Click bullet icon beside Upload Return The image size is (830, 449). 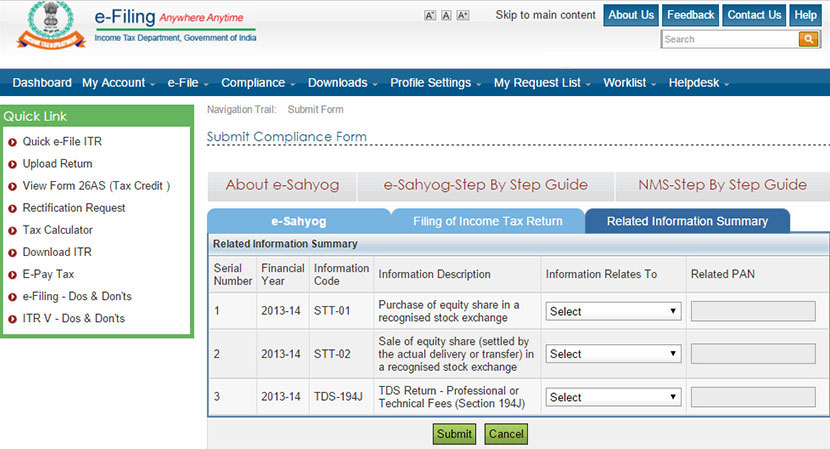click(x=12, y=164)
